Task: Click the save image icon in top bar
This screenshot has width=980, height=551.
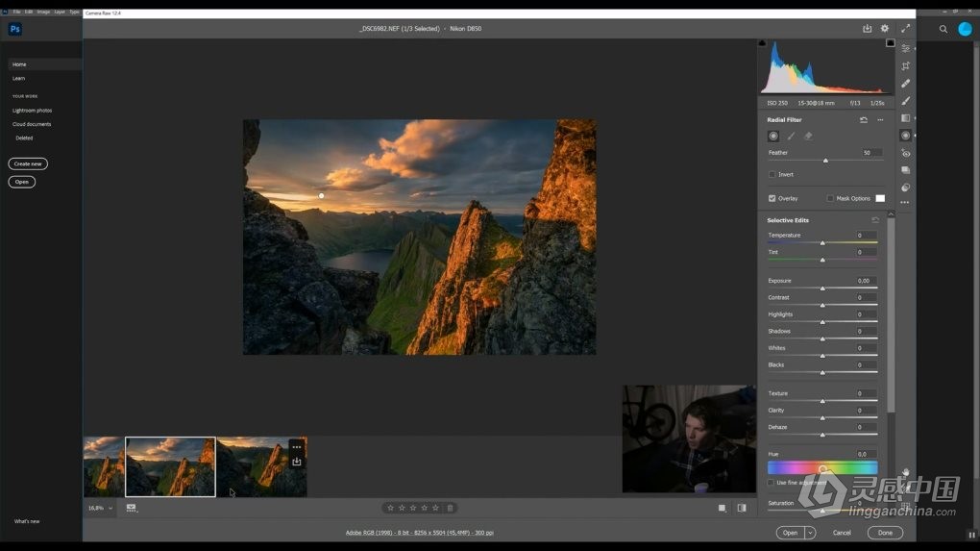Action: 867,29
